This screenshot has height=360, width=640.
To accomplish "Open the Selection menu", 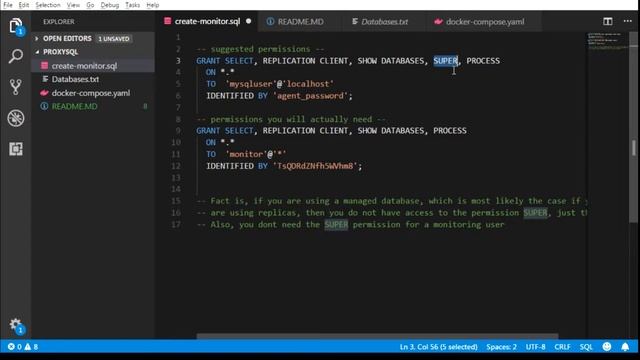I will coord(48,5).
